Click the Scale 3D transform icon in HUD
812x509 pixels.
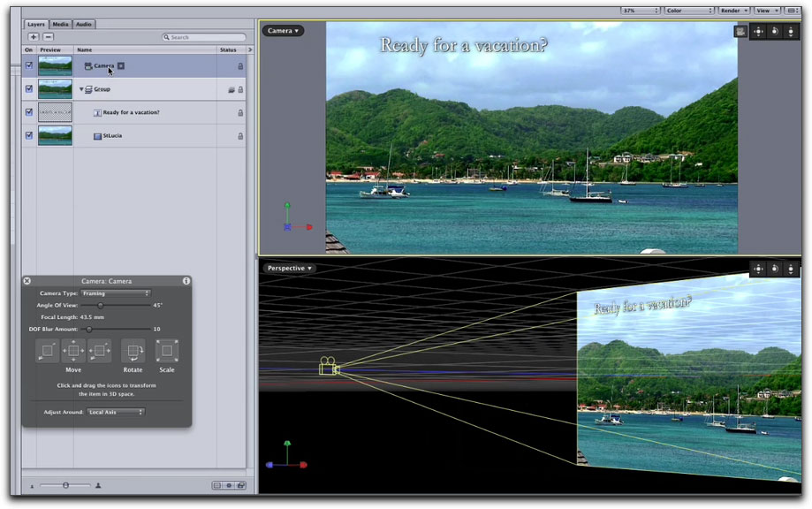[167, 351]
